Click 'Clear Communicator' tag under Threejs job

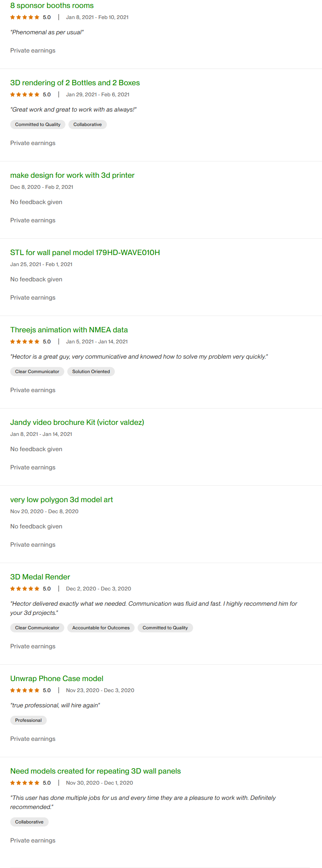point(37,372)
